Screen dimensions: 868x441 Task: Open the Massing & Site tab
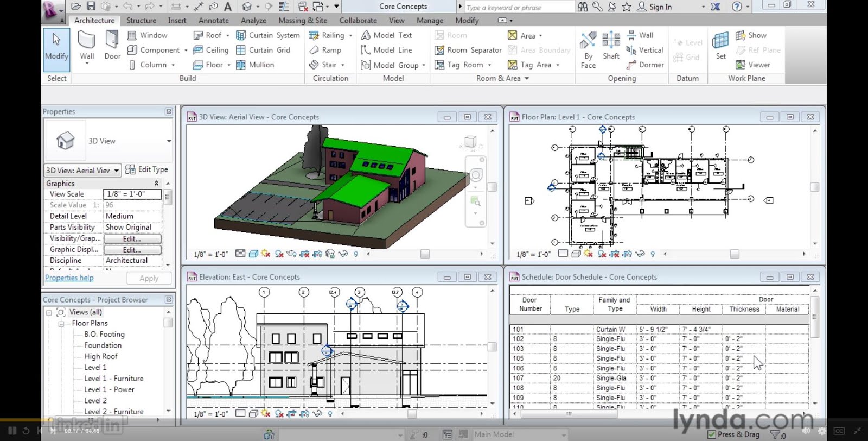pyautogui.click(x=302, y=21)
